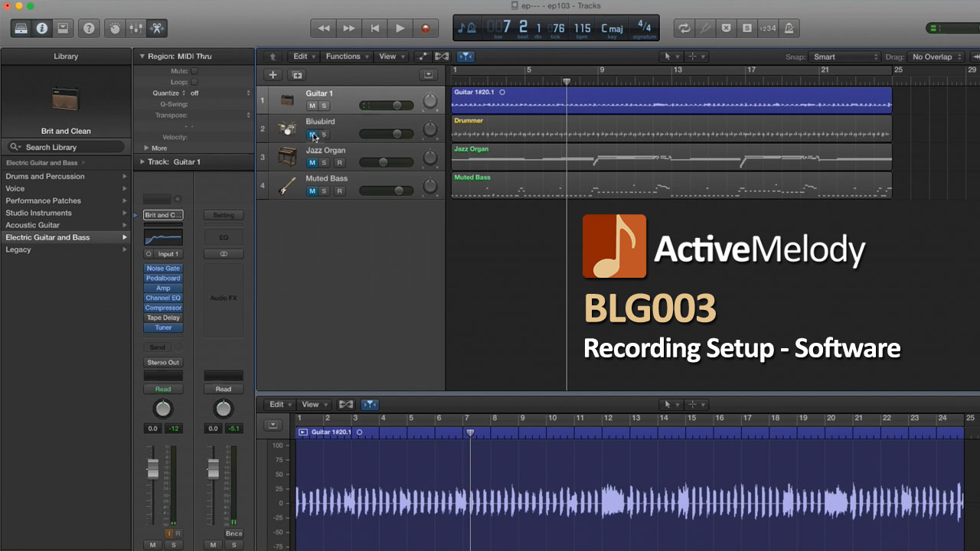This screenshot has width=980, height=551.
Task: Open the Mixer button in control bar
Action: 136,28
